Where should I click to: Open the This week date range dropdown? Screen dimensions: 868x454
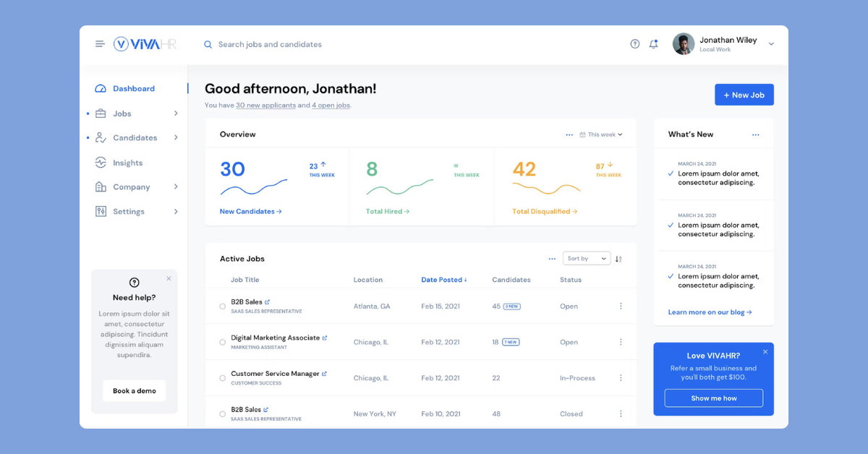pos(601,134)
